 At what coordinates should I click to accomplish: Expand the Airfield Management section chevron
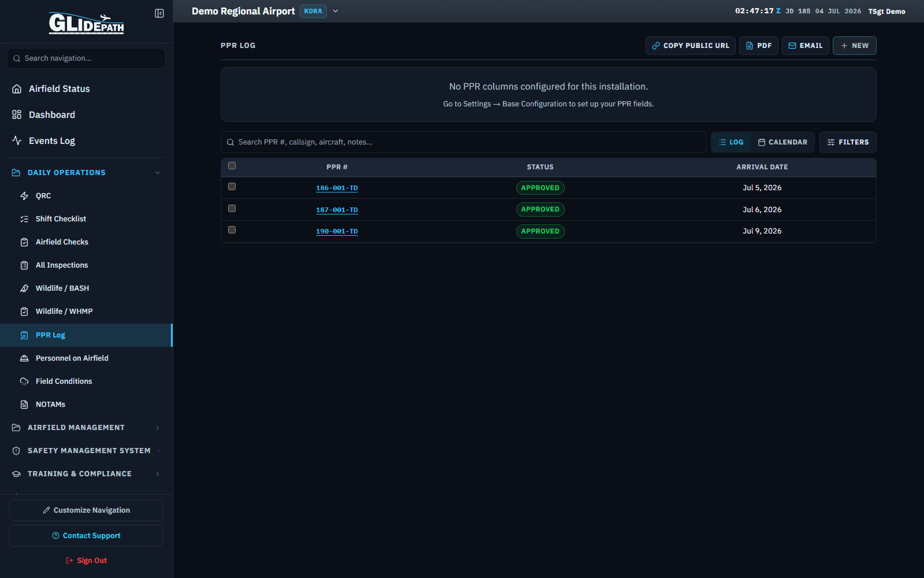coord(158,428)
